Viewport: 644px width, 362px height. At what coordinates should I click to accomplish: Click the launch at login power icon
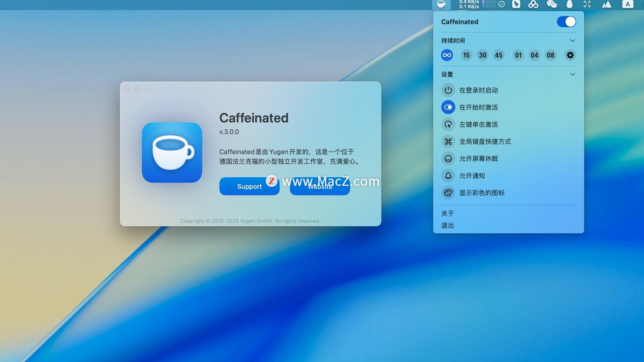448,90
